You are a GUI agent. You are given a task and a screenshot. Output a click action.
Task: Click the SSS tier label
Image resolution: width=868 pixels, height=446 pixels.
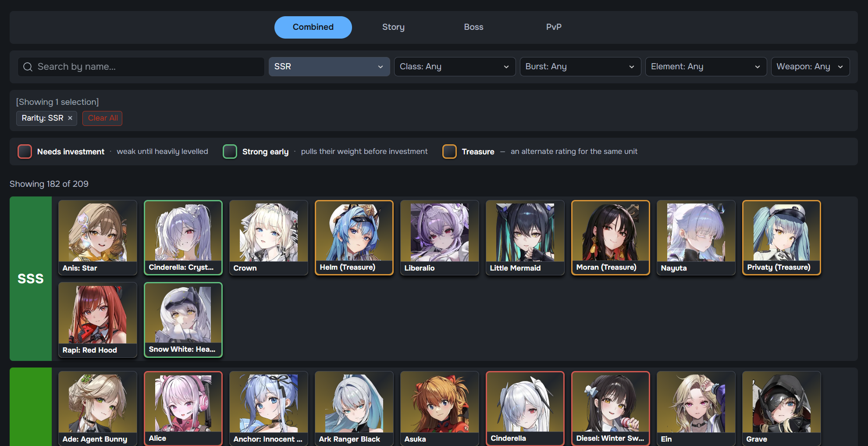click(31, 278)
